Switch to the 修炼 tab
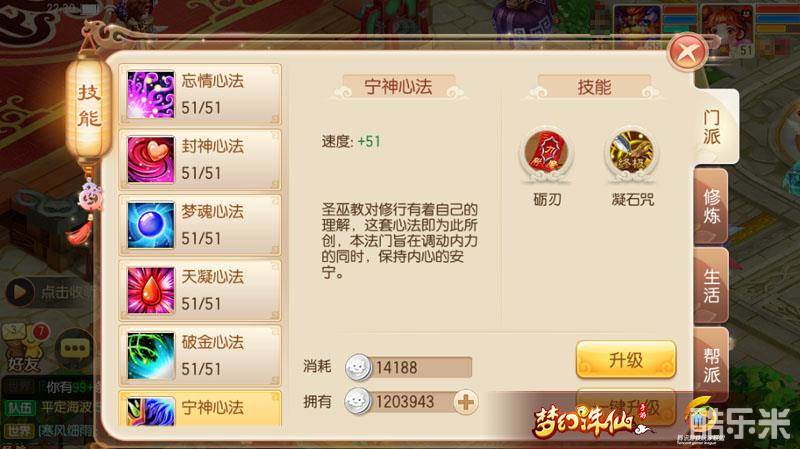 tap(711, 206)
